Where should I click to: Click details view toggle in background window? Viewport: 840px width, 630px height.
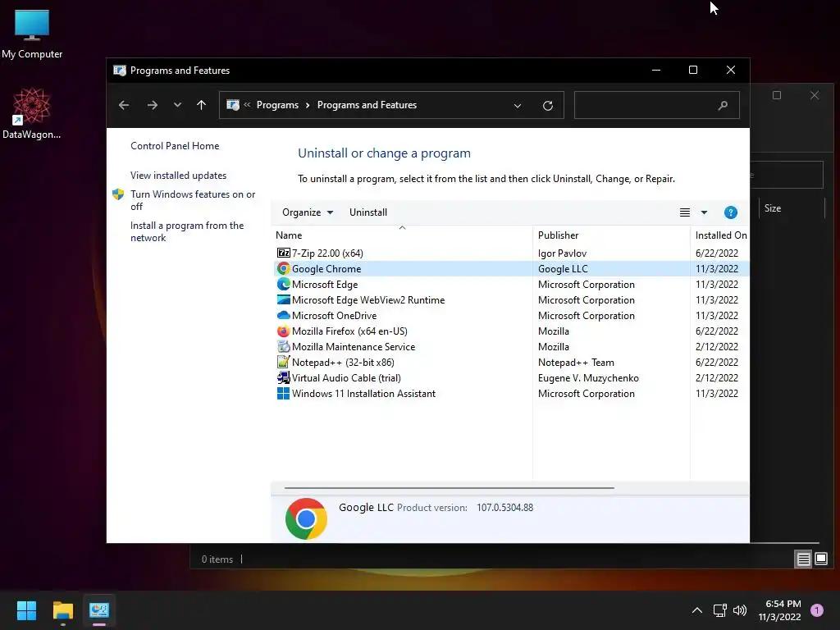click(x=804, y=559)
